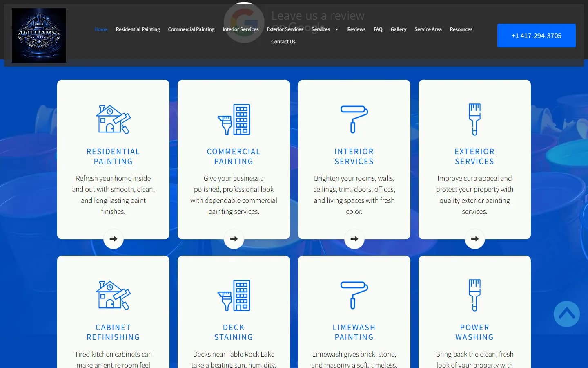Click the Residential Painting house icon
588x368 pixels.
click(113, 119)
